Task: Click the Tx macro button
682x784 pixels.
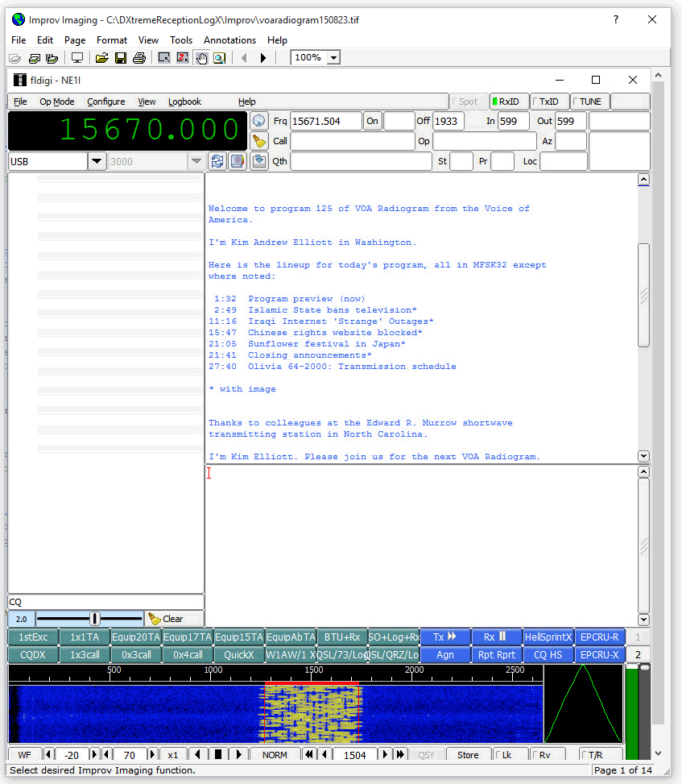Action: click(x=444, y=637)
